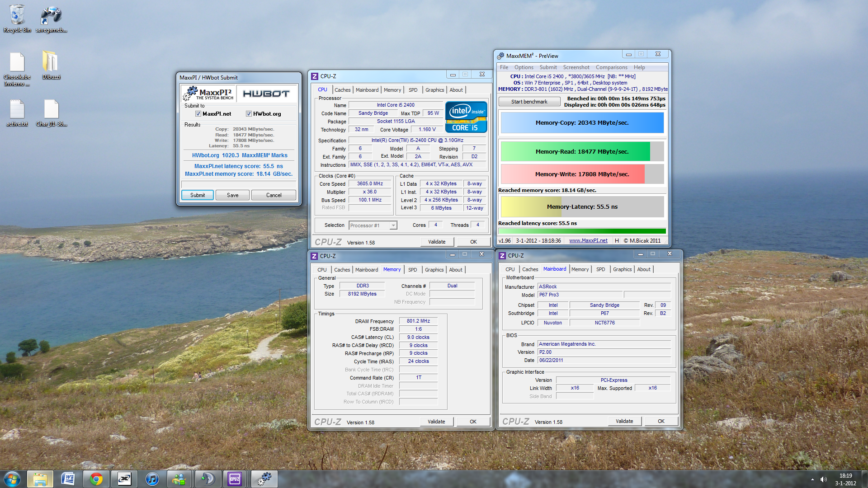Click MaxxMEM² title bar gear icon
The height and width of the screenshot is (488, 868).
pos(500,56)
